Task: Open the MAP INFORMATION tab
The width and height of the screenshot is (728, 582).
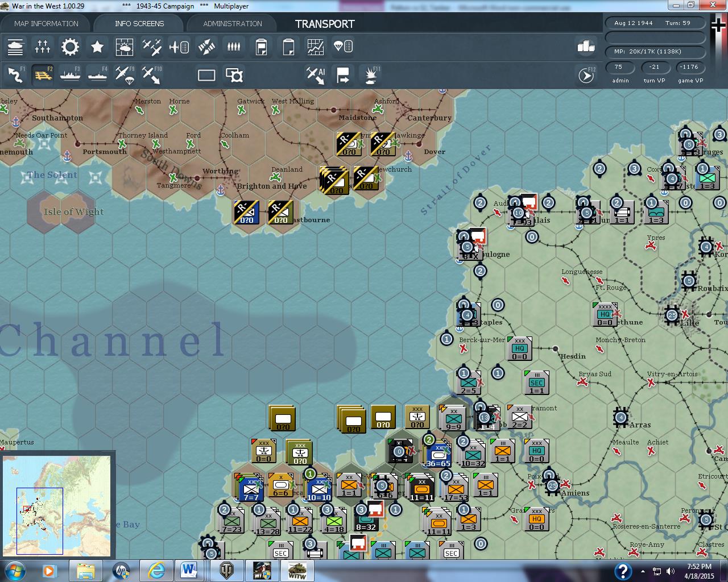Action: point(46,23)
